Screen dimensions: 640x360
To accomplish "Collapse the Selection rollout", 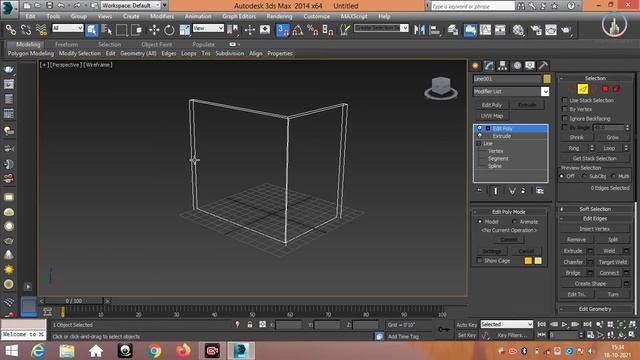I will point(595,78).
